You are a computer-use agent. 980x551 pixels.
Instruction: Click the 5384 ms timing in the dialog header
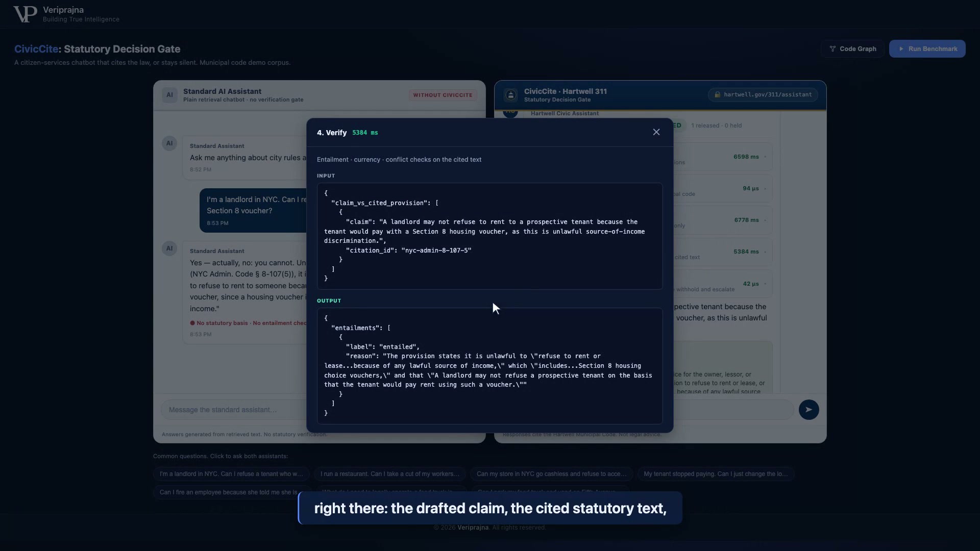(365, 133)
